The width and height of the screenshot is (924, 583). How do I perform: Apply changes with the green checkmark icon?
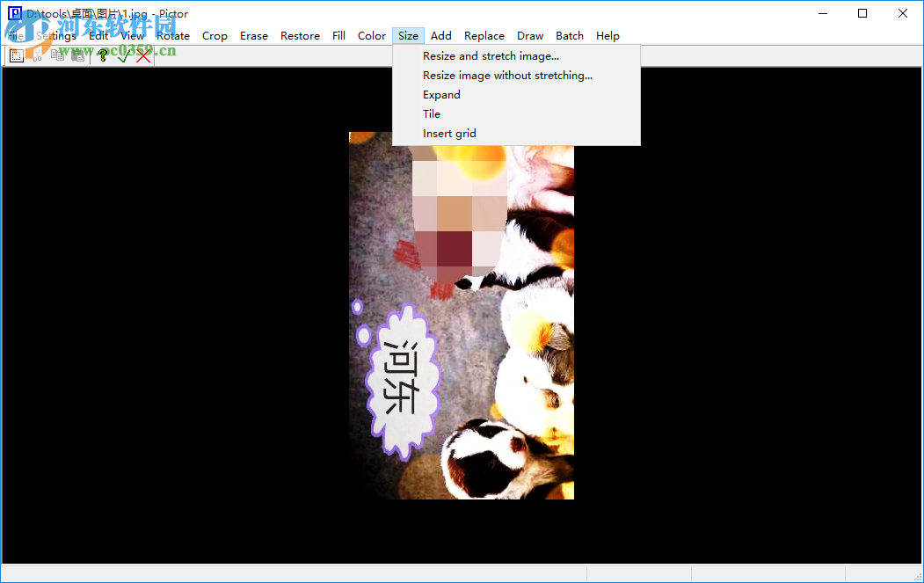point(122,55)
